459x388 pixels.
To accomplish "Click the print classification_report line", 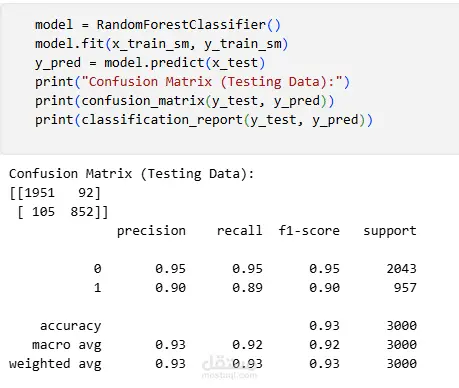I will point(204,120).
